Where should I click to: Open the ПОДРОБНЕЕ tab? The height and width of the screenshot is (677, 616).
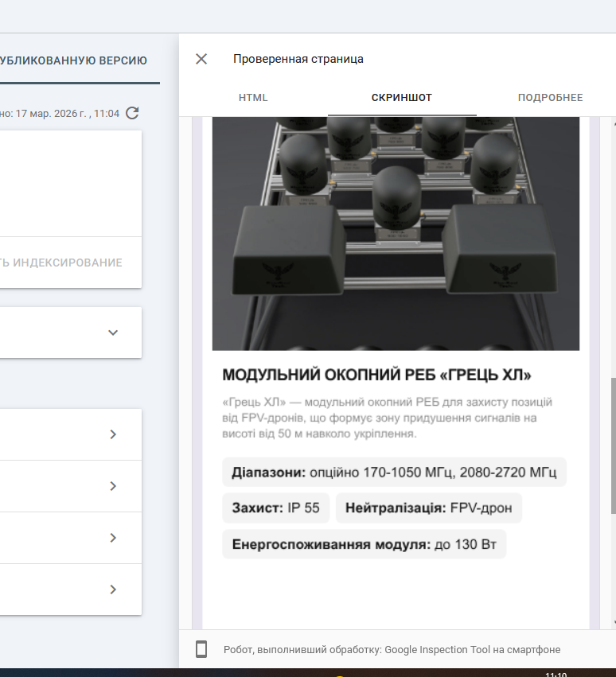tap(550, 98)
